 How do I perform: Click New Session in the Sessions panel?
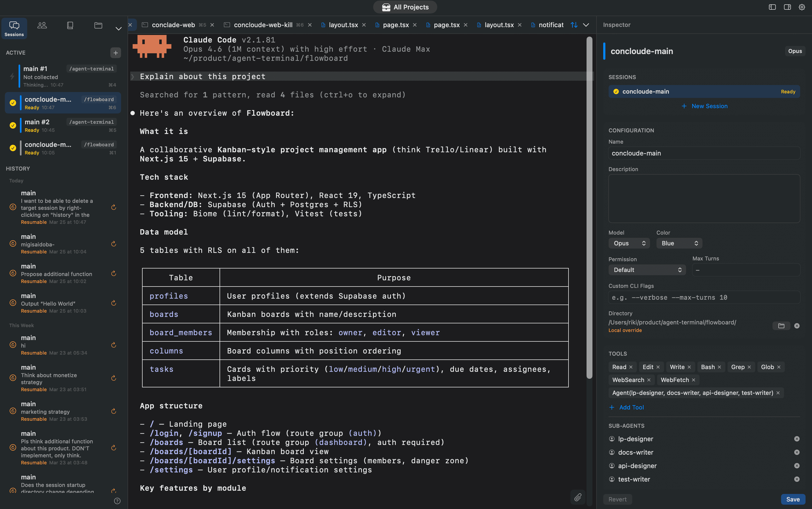704,106
